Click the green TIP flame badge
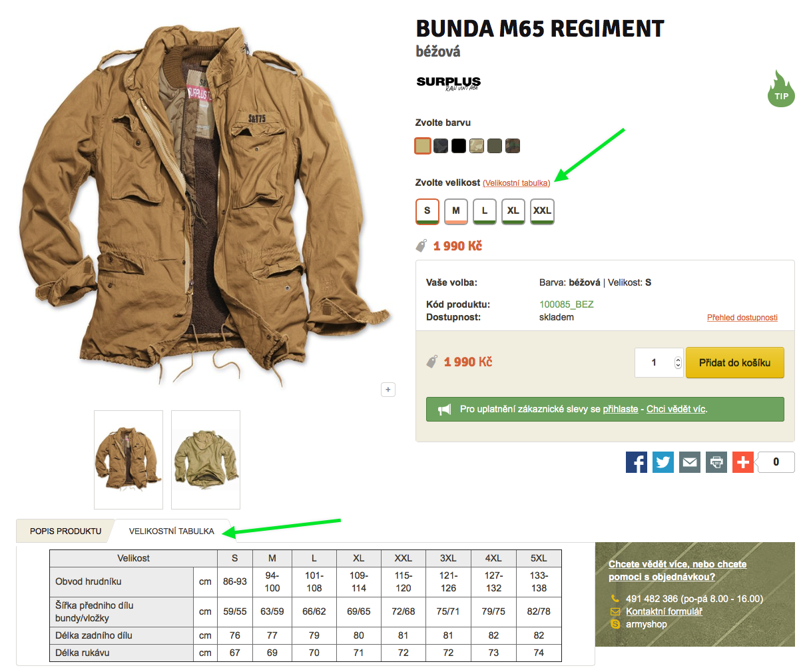The height and width of the screenshot is (672, 807). click(x=781, y=89)
